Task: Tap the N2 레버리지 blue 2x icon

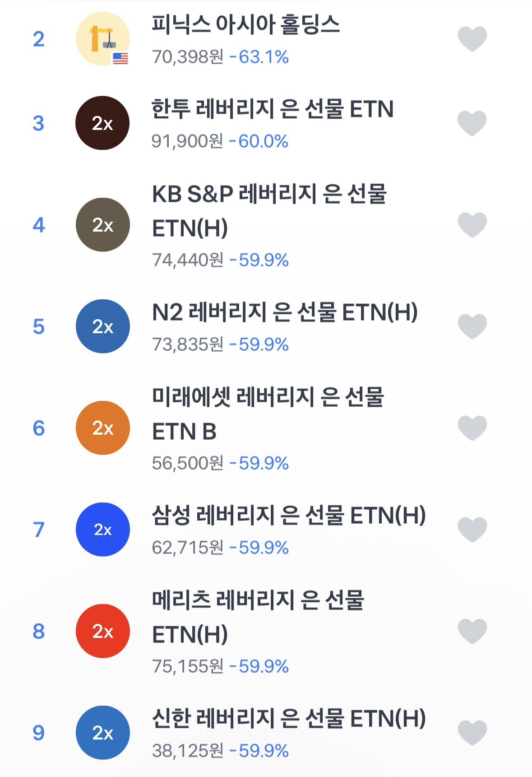Action: [102, 326]
